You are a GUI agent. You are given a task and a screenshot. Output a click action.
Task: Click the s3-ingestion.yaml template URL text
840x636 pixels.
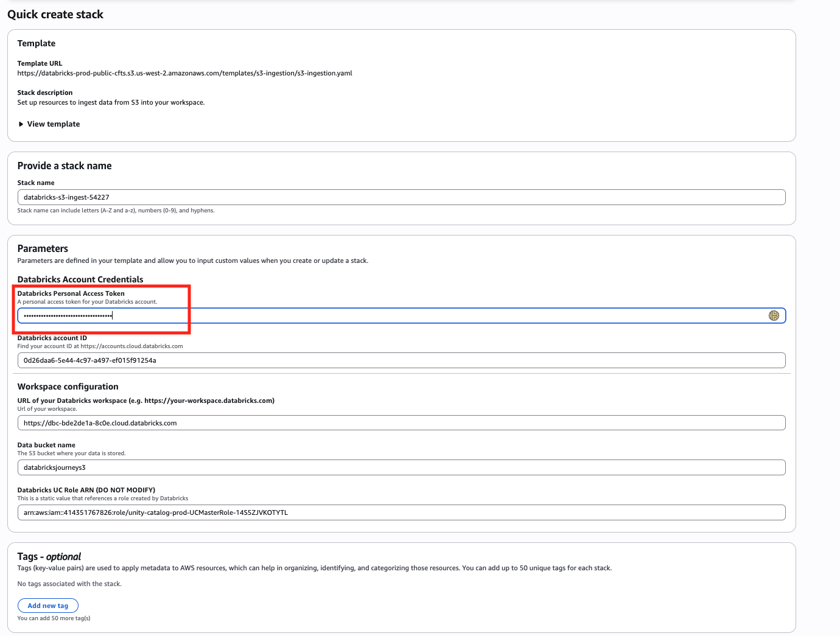coord(184,73)
